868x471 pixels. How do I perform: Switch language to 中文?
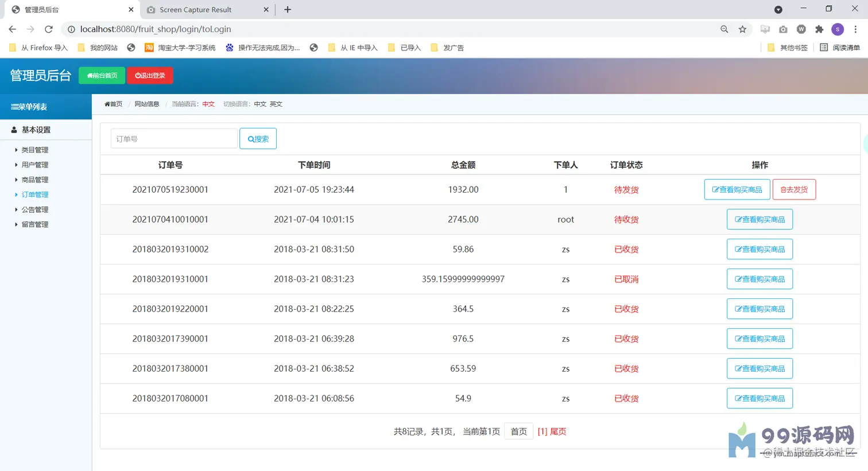coord(260,104)
